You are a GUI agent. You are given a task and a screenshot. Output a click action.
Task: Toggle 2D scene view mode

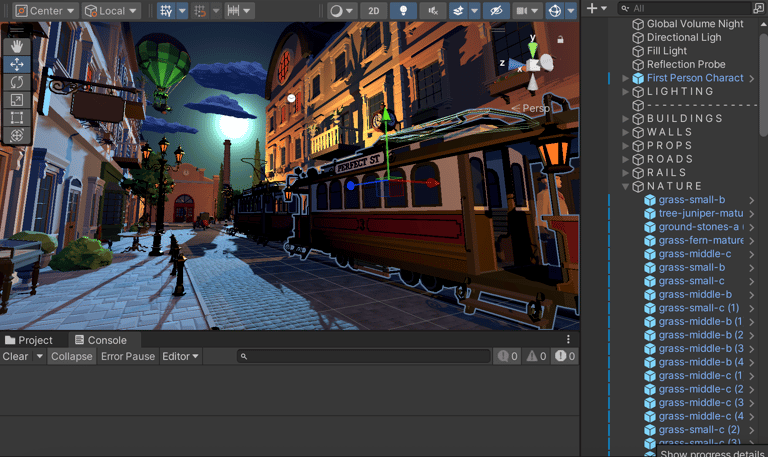click(373, 11)
